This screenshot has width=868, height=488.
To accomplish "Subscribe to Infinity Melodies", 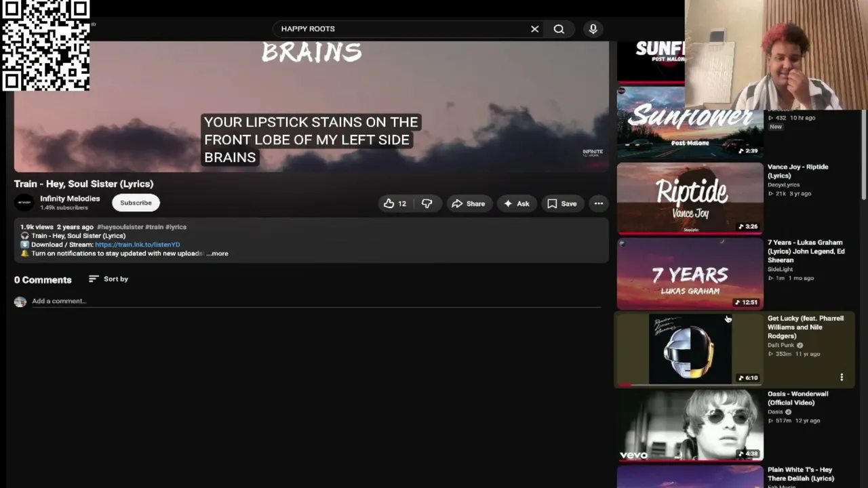I will point(136,203).
